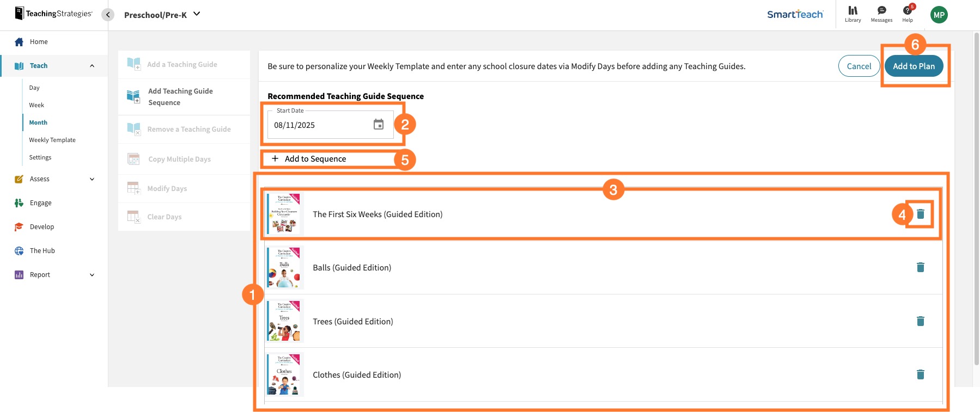Delete The First Six Weeks guide via trash icon
This screenshot has height=412, width=980.
(x=920, y=214)
